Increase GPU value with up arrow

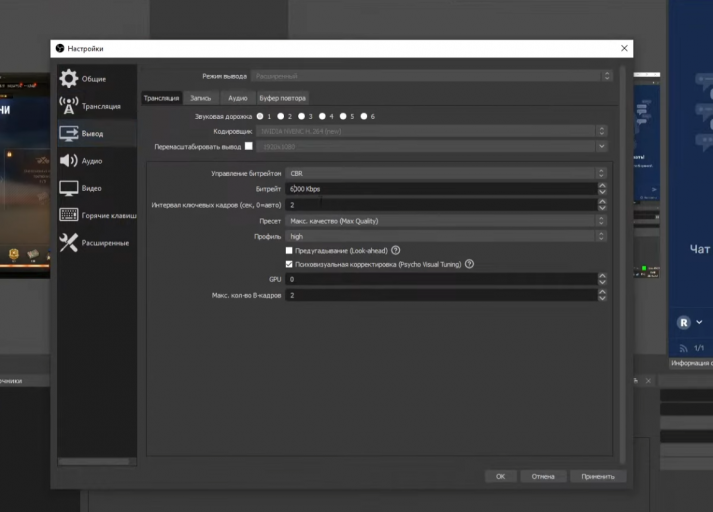point(602,276)
